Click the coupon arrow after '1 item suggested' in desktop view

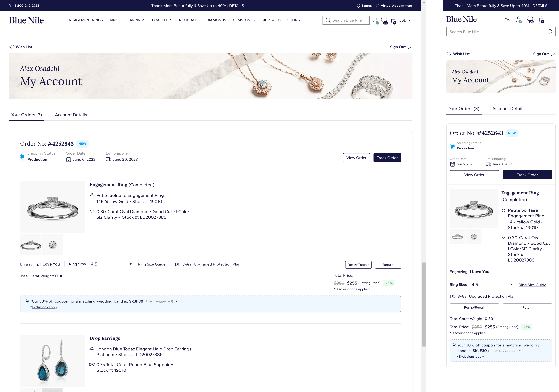(x=176, y=301)
